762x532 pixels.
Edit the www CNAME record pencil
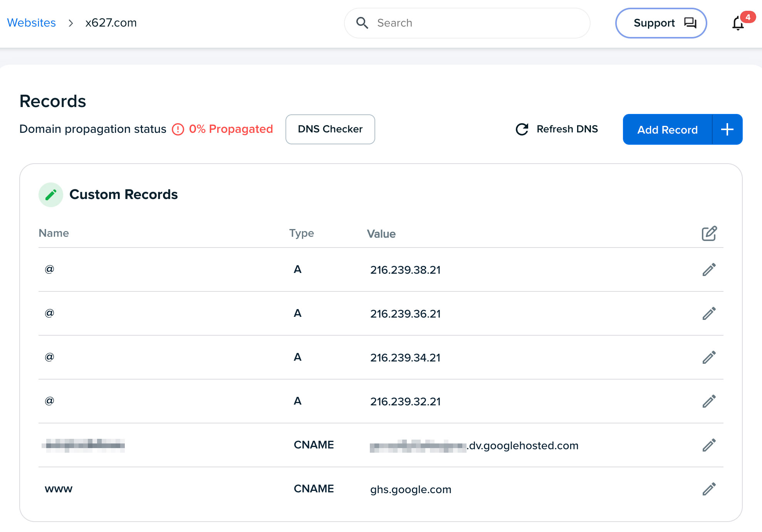tap(709, 489)
